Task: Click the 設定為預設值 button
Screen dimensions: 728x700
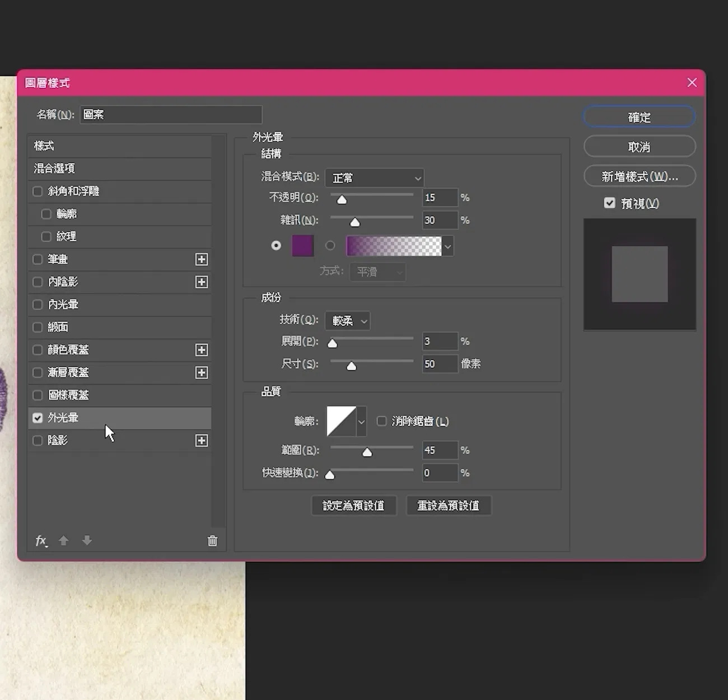Action: (354, 506)
